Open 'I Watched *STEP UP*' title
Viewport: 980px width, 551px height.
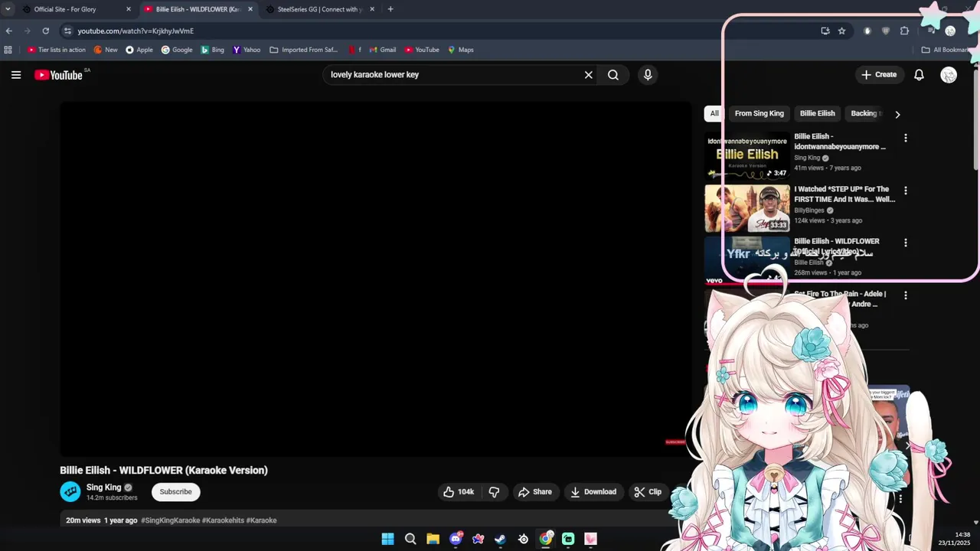click(844, 194)
